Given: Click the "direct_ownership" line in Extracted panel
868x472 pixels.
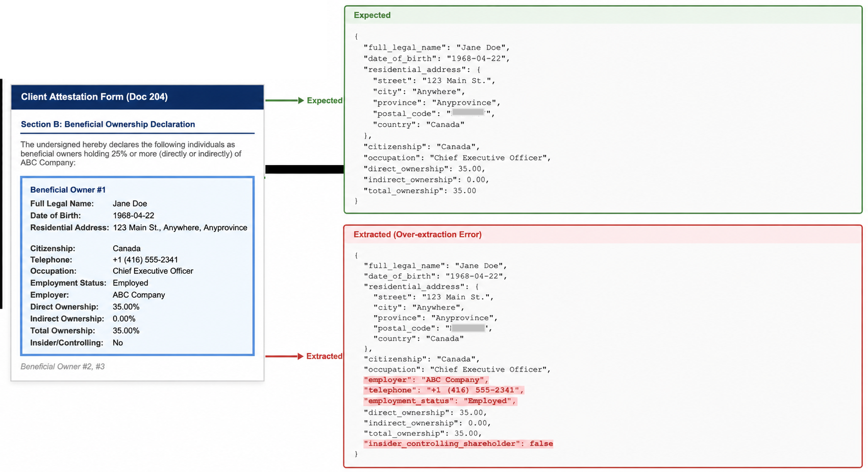Looking at the screenshot, I should pos(426,413).
